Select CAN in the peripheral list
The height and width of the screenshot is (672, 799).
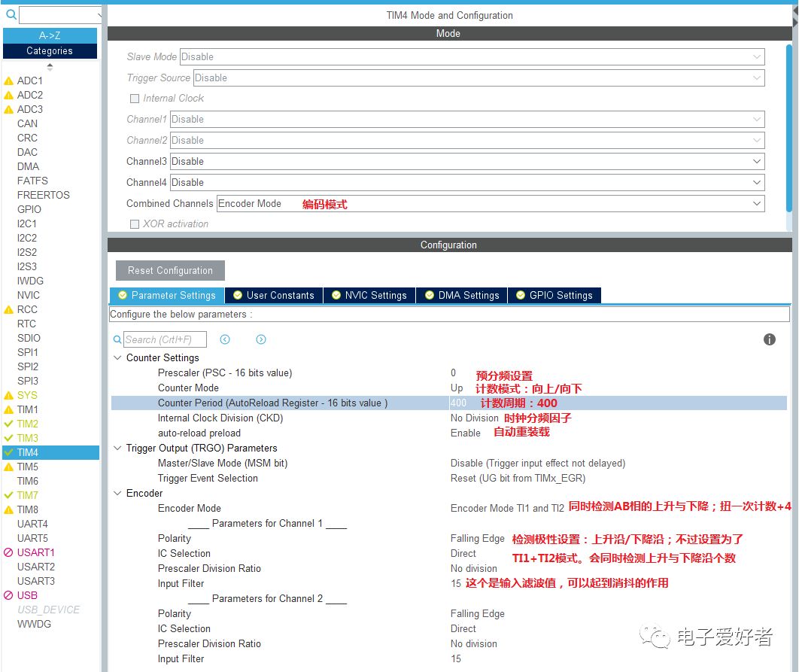point(27,123)
